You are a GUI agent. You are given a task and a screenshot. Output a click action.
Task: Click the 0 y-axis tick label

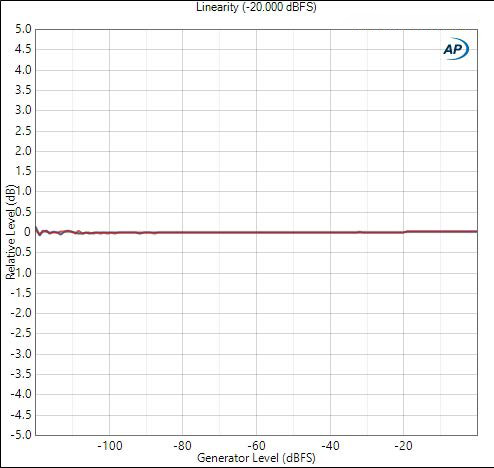coord(27,232)
